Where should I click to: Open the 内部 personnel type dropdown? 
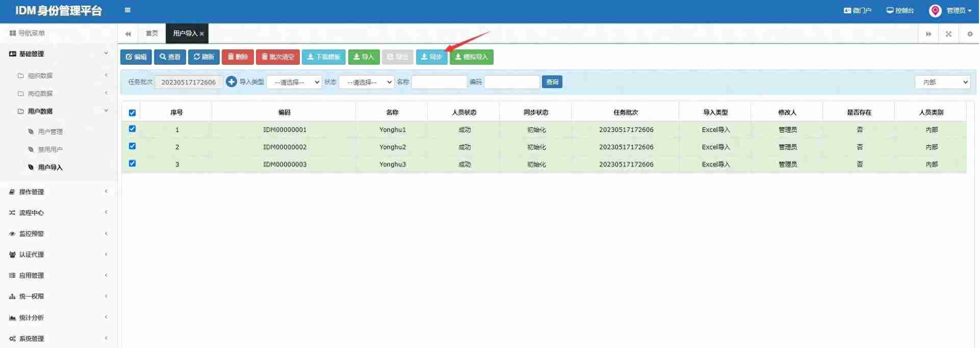(x=942, y=82)
